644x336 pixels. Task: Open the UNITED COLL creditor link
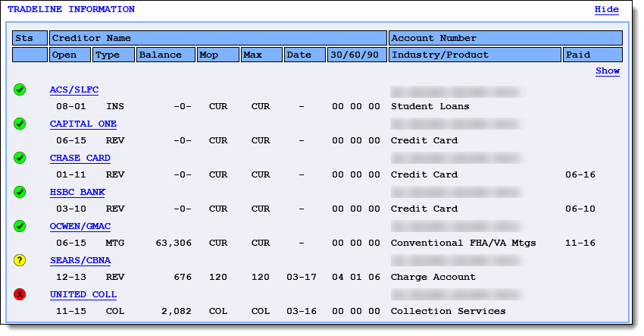83,294
